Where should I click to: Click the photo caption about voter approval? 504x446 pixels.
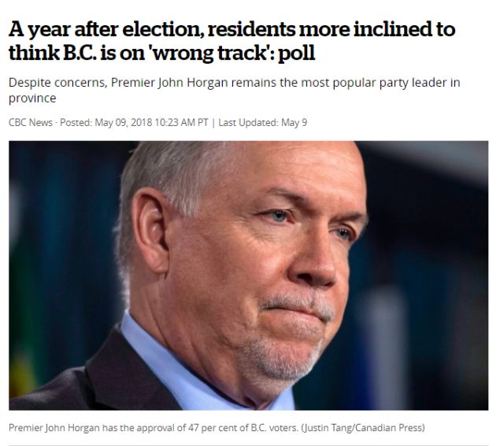[217, 428]
